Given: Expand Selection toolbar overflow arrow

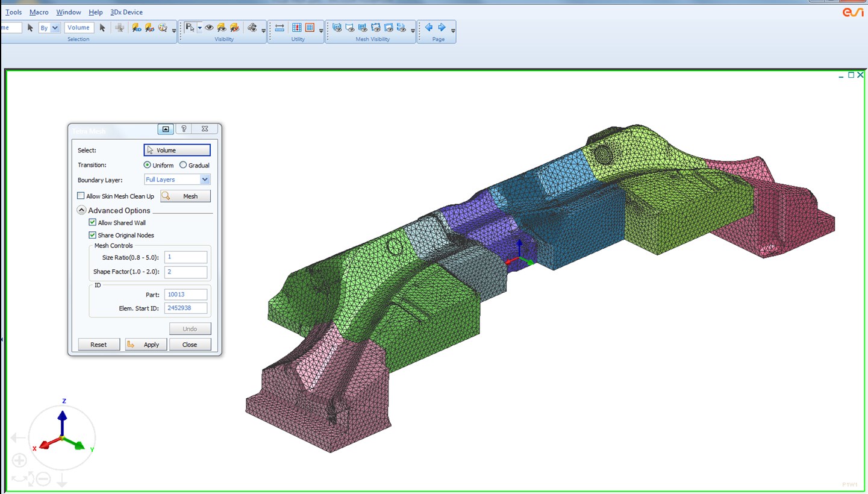Looking at the screenshot, I should (174, 30).
